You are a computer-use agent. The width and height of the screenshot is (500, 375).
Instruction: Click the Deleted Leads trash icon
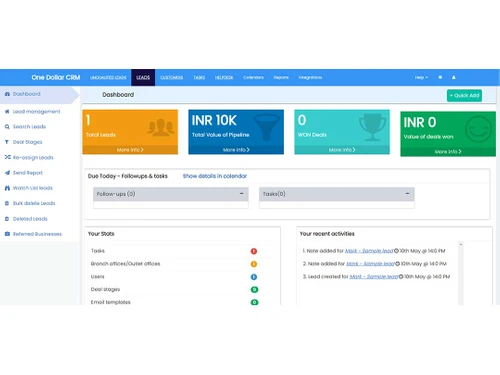[7, 219]
